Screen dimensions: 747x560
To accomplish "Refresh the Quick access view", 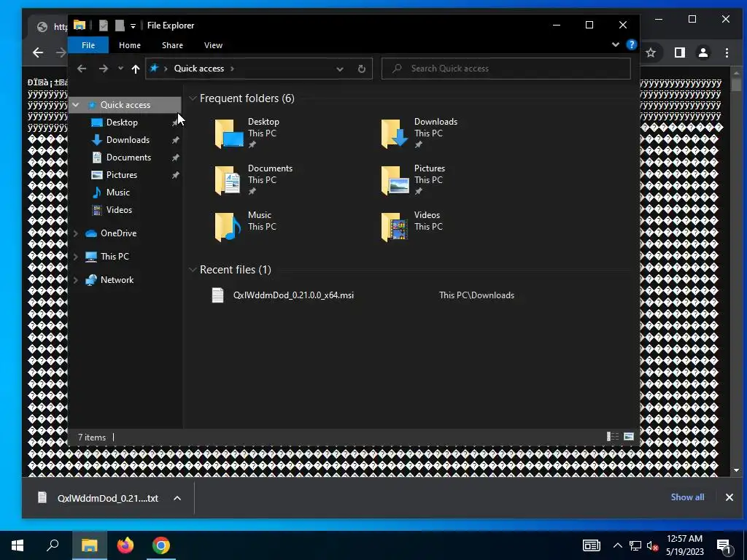I will 362,69.
